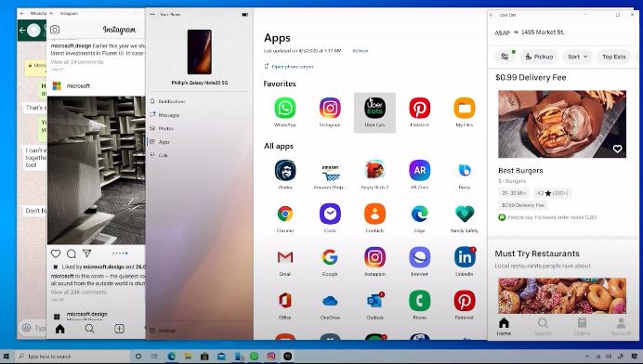Open the Family Safety app

click(x=465, y=214)
